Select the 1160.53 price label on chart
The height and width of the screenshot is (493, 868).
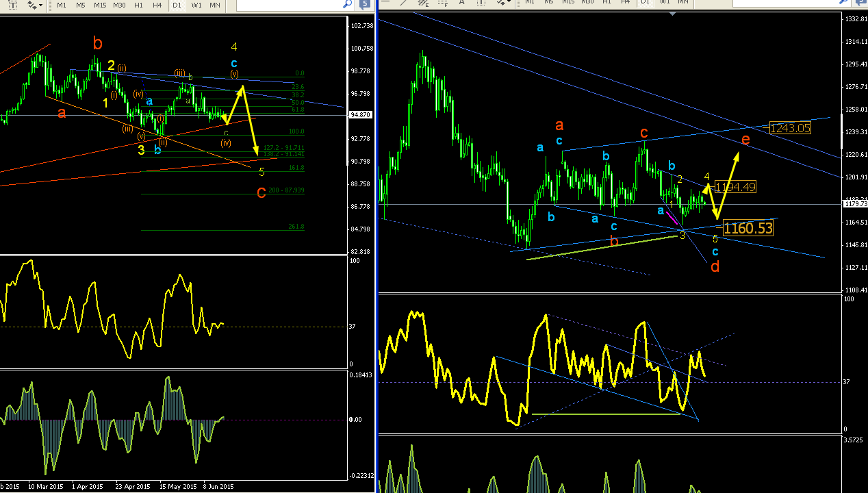[748, 228]
